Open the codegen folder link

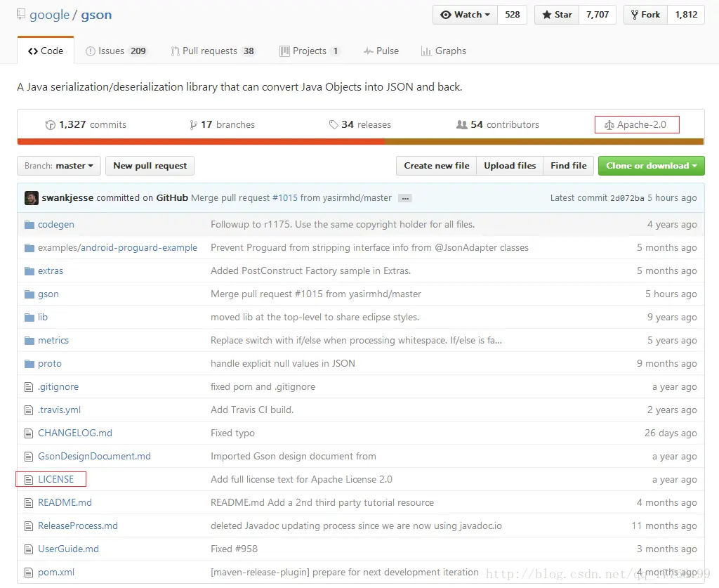click(56, 225)
